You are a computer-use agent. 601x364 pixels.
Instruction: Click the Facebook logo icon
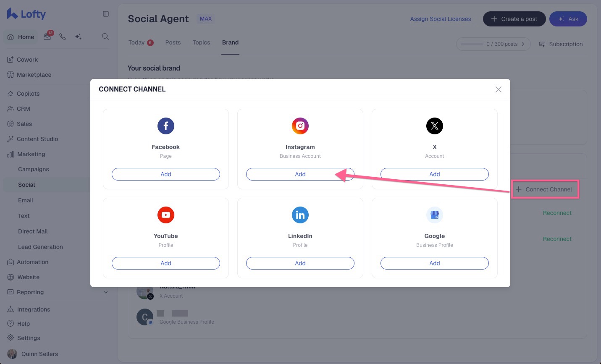point(166,126)
